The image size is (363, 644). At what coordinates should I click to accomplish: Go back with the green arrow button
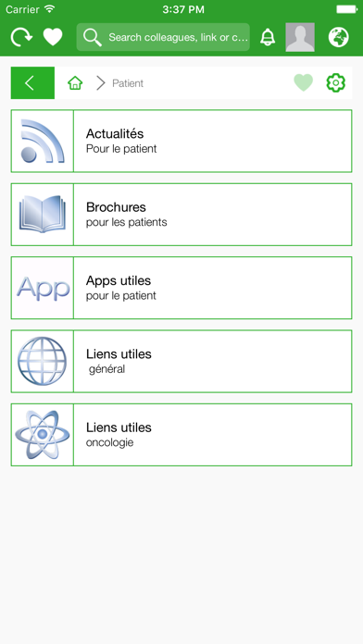tap(32, 83)
